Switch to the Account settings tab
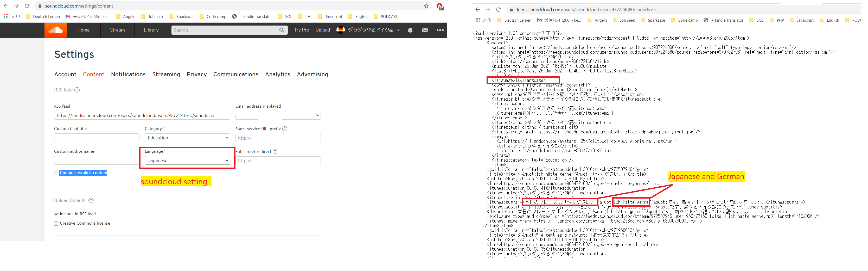868x271 pixels. tap(65, 74)
